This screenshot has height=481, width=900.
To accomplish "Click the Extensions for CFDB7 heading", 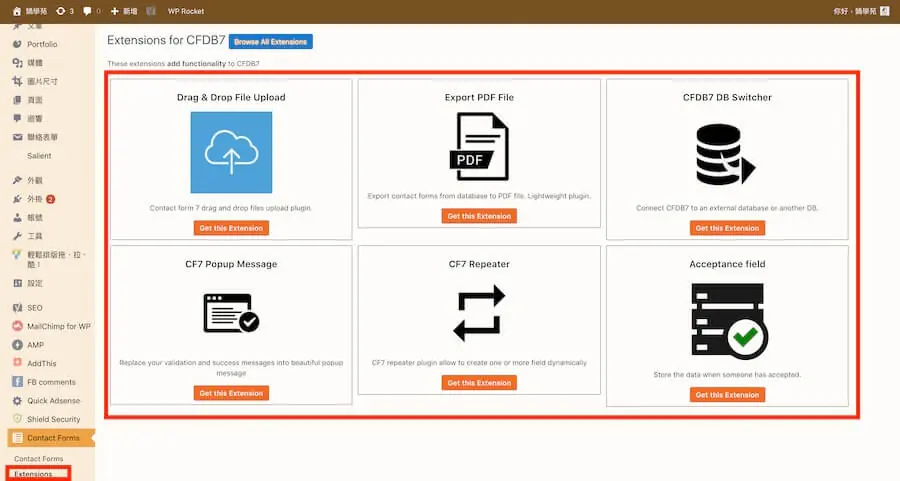I will click(x=166, y=40).
